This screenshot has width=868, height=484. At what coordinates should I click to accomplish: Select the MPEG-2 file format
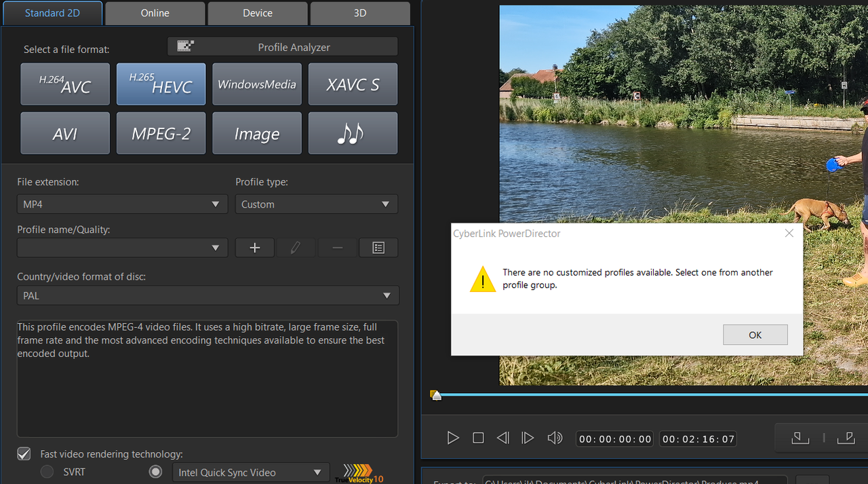(161, 133)
